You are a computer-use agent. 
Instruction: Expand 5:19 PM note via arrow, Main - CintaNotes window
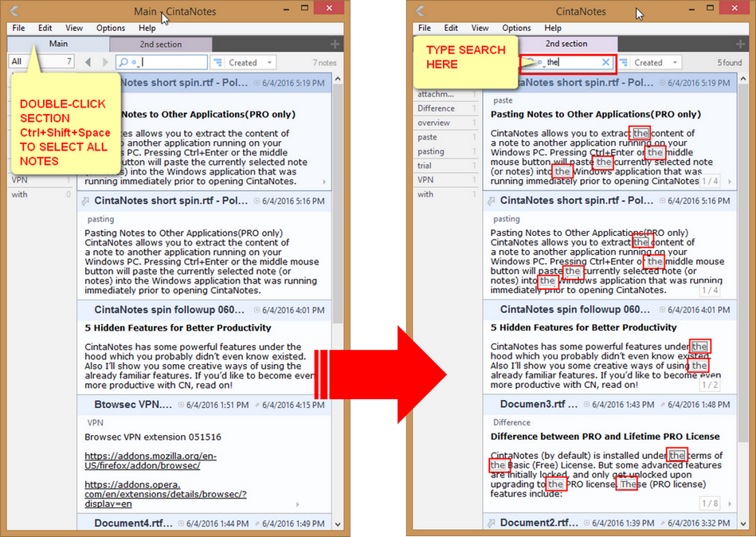click(324, 182)
